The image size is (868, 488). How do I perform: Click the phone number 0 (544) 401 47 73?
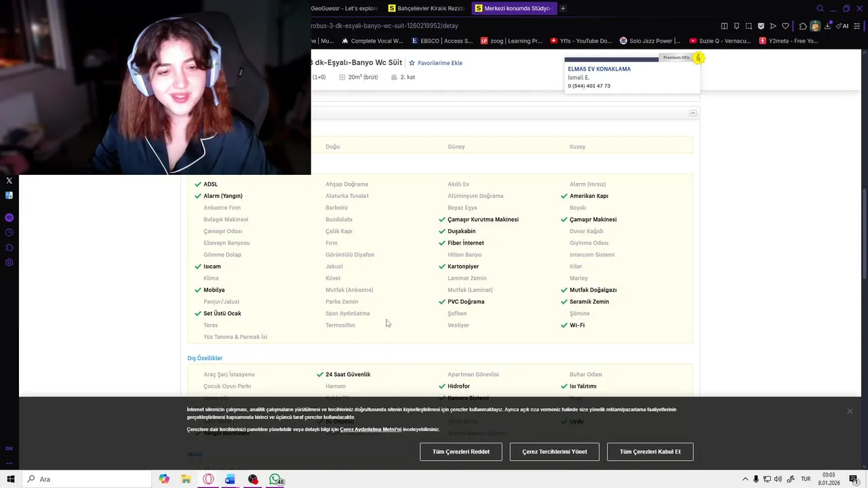589,86
